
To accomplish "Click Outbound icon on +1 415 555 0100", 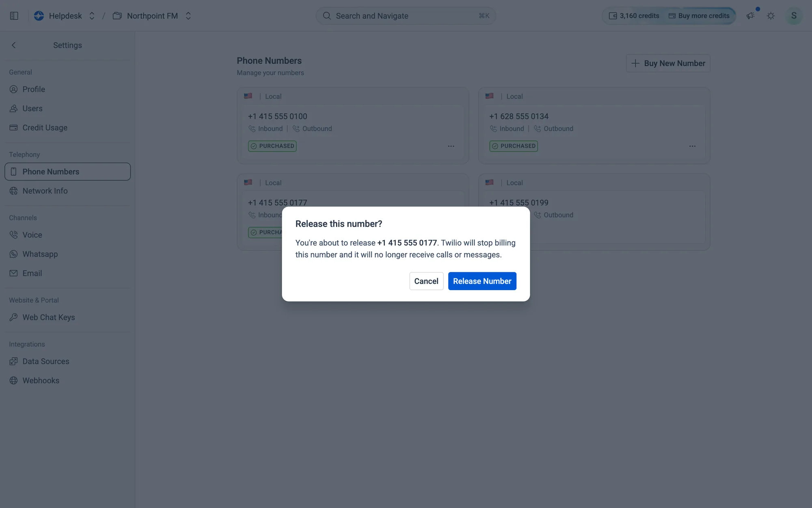I will [x=296, y=129].
